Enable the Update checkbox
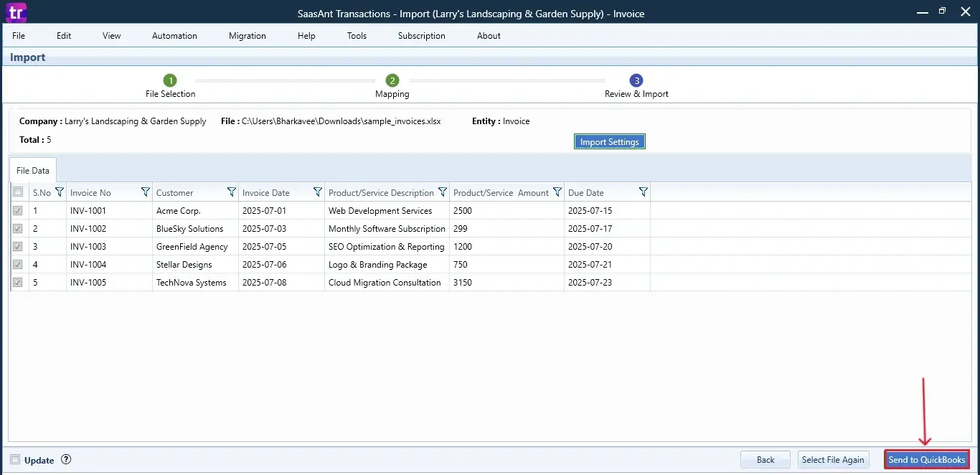Image resolution: width=980 pixels, height=475 pixels. (16, 460)
